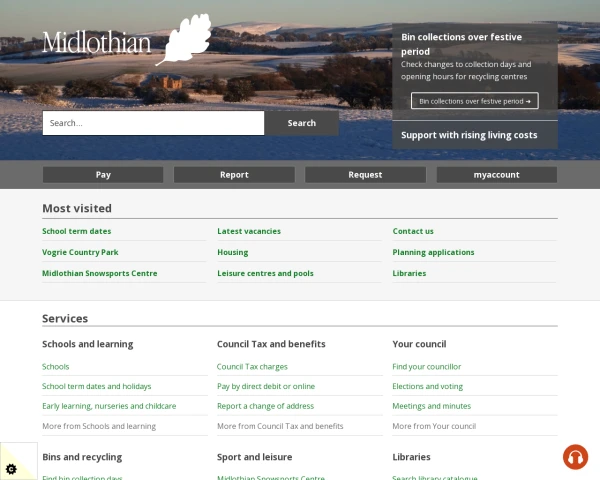Open the Pay menu button
The width and height of the screenshot is (600, 480).
point(103,175)
